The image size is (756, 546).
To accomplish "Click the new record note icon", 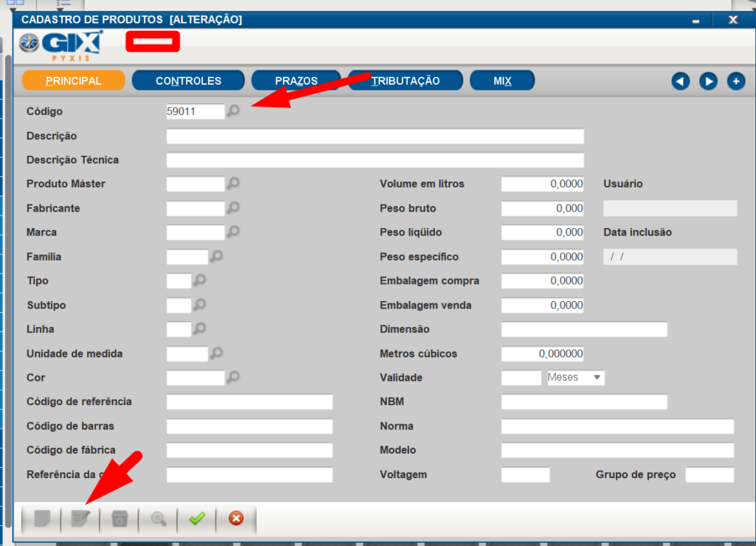I will (x=42, y=519).
